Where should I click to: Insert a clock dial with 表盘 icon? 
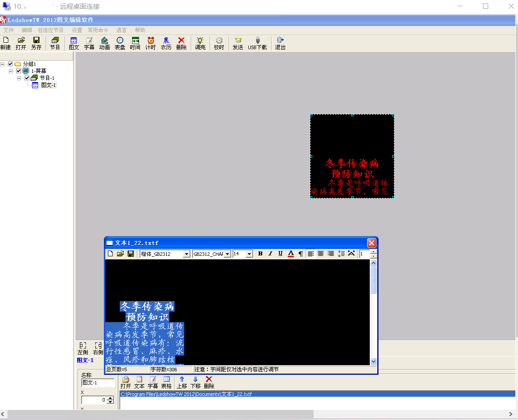[120, 43]
